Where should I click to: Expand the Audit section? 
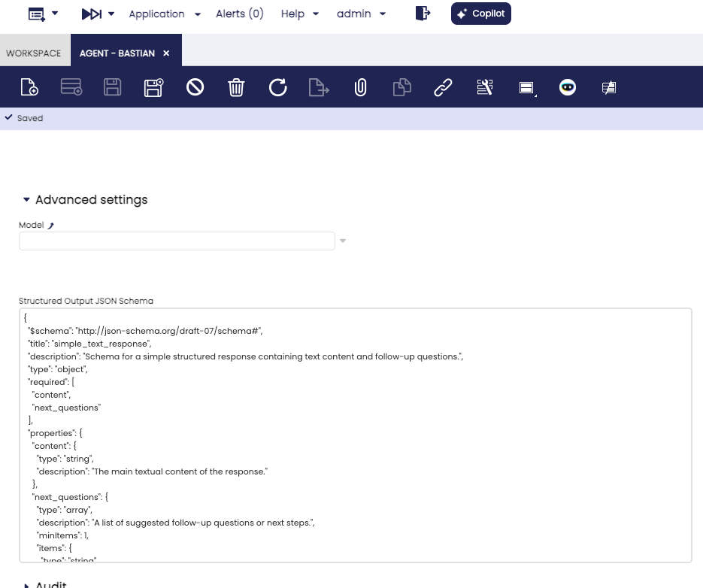(x=27, y=585)
